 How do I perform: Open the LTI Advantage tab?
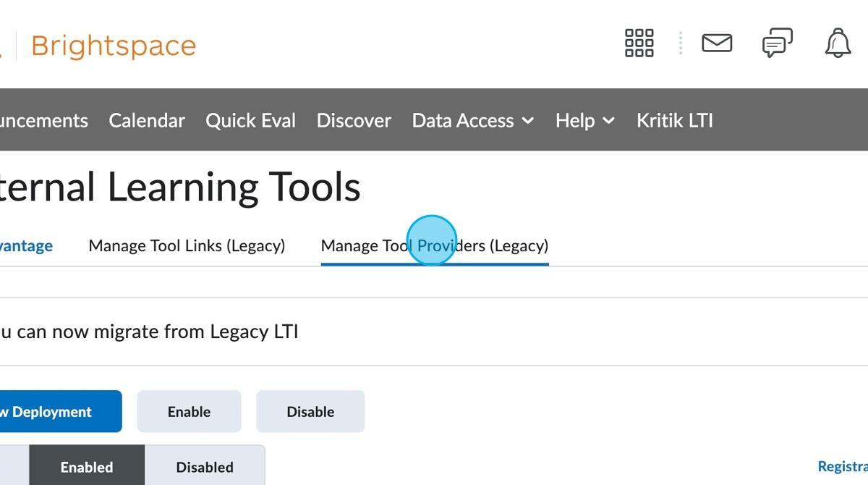(26, 245)
